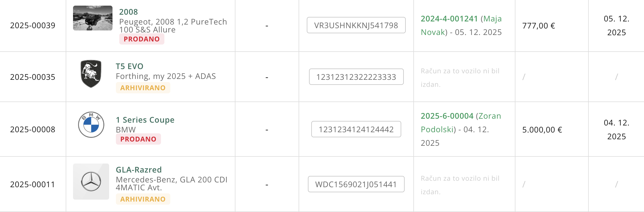Open the GLA-Razred vehicle link
The image size is (644, 212).
(x=139, y=170)
